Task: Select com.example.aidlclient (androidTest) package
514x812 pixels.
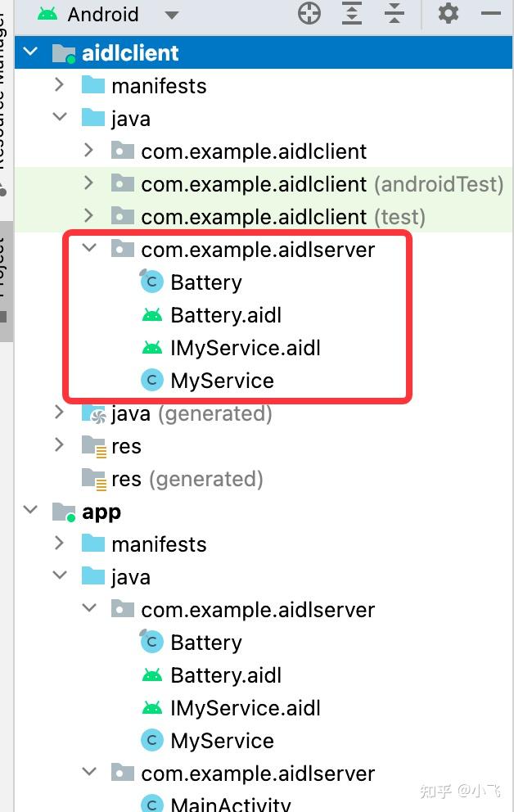Action: pyautogui.click(x=322, y=184)
